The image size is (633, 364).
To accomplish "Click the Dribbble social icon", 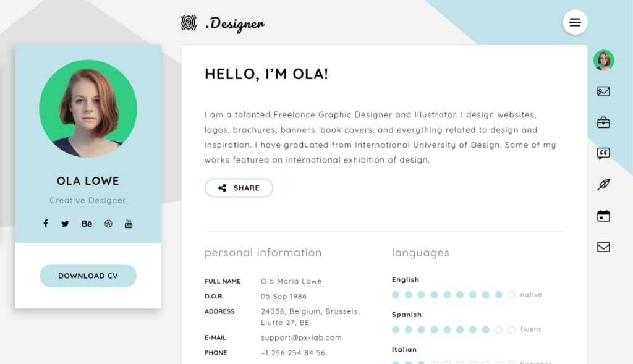I will coord(108,224).
